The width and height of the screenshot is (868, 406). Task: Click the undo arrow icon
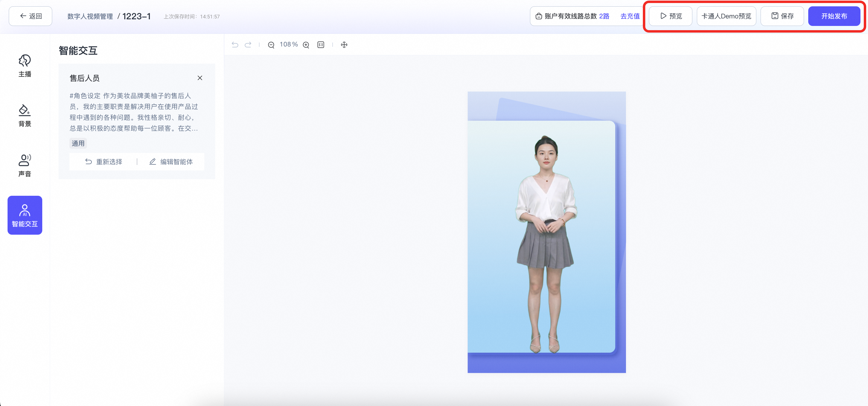235,44
